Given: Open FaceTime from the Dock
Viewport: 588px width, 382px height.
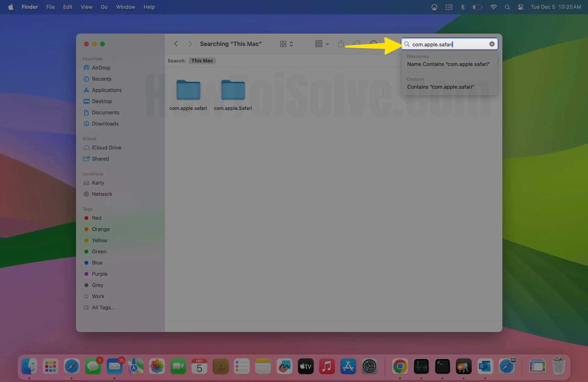Looking at the screenshot, I should coord(178,366).
